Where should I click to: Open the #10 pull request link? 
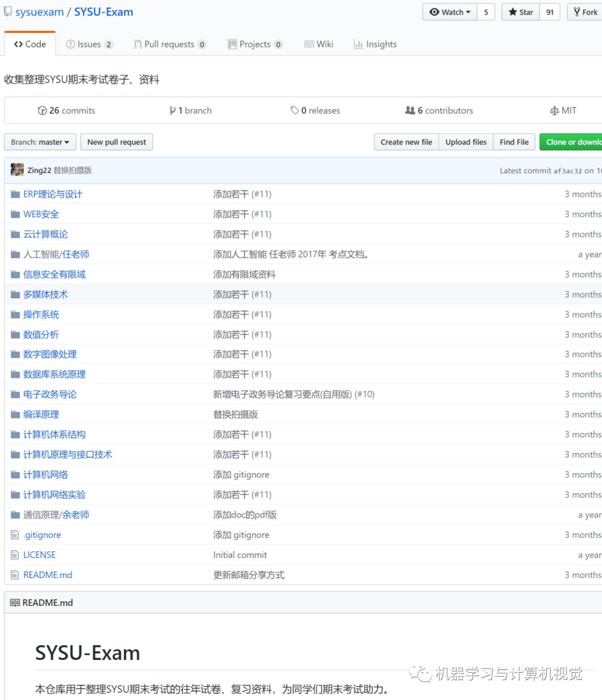[x=365, y=394]
